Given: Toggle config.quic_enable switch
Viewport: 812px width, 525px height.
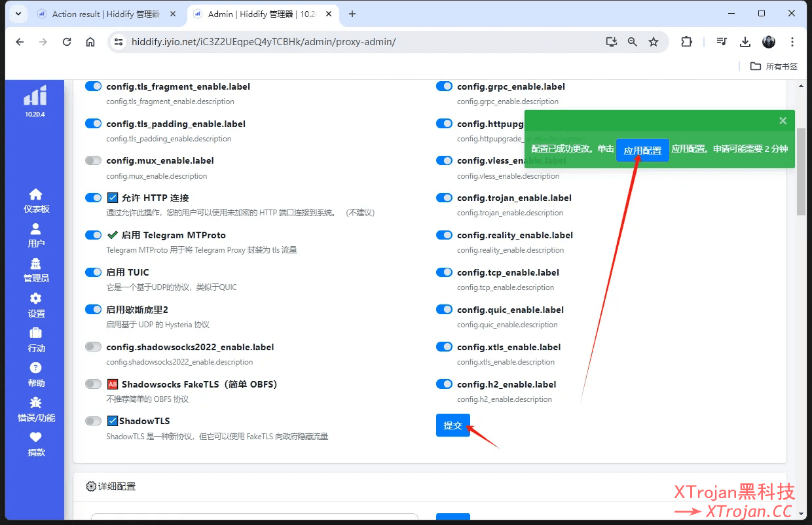Looking at the screenshot, I should point(445,310).
